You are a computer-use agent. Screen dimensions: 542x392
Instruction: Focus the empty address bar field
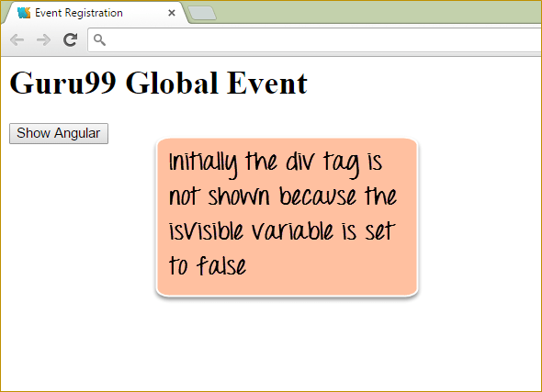314,40
